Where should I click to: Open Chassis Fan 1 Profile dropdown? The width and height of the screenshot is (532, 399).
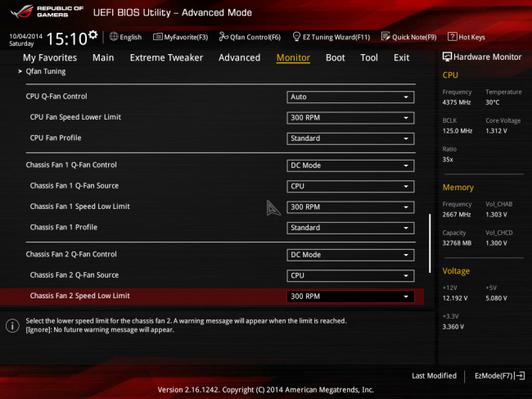(350, 228)
